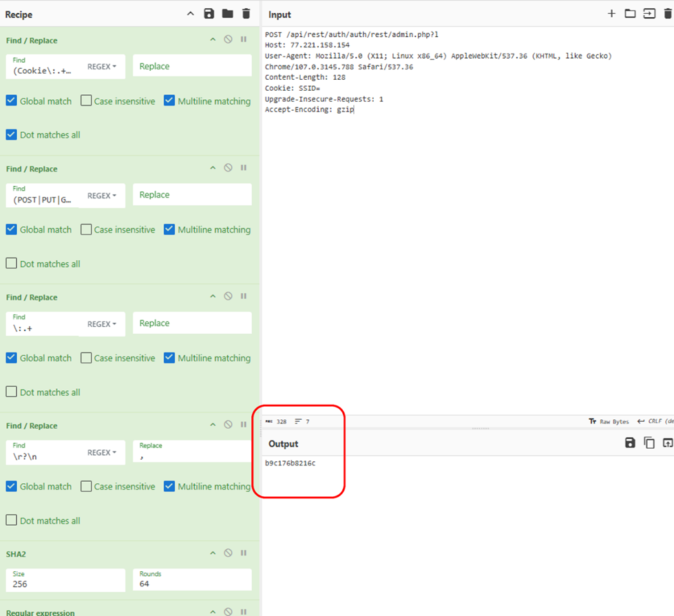Click the input line count 7

click(x=302, y=421)
